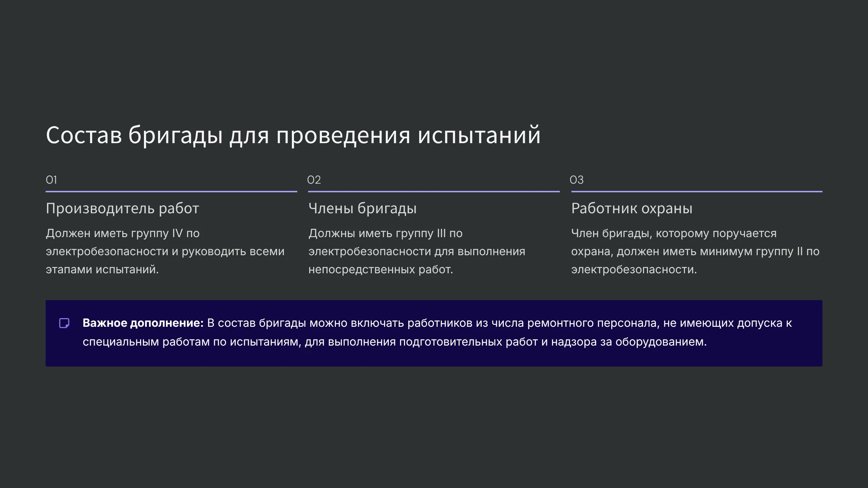
Task: Click the purple divider line under 02
Action: [x=434, y=191]
